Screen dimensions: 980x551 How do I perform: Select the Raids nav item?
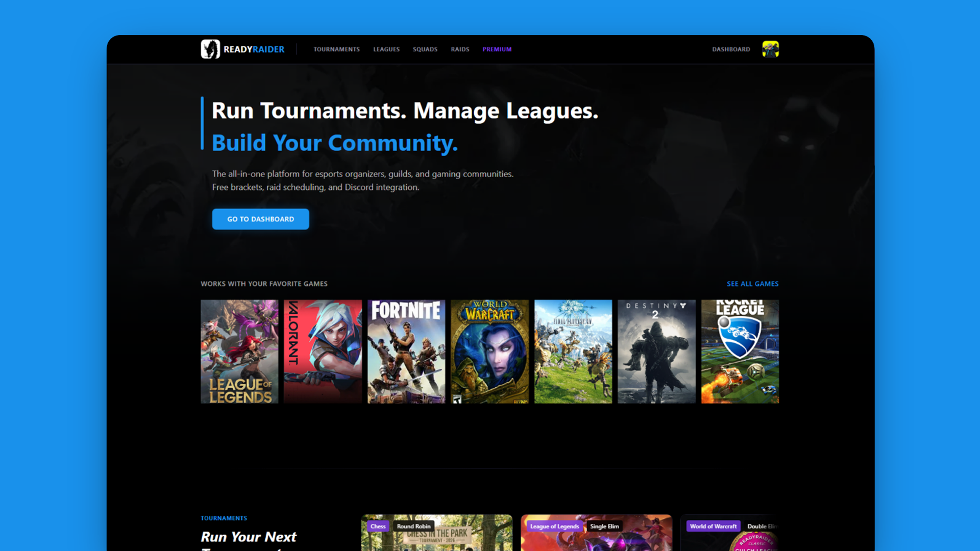(x=460, y=49)
